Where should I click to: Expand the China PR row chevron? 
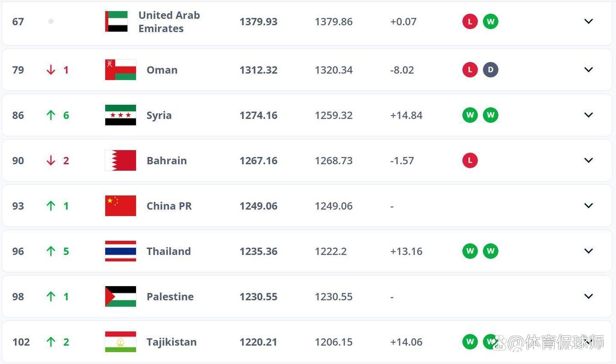click(x=589, y=206)
